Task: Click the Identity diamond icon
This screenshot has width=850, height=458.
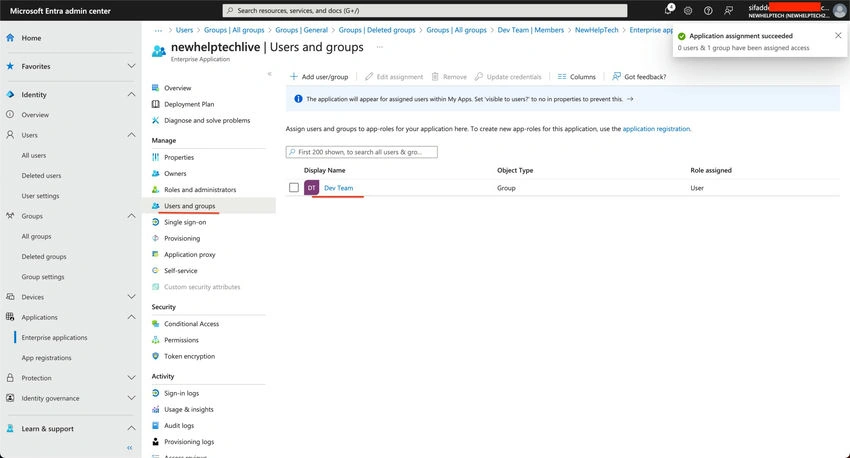Action: [x=10, y=94]
